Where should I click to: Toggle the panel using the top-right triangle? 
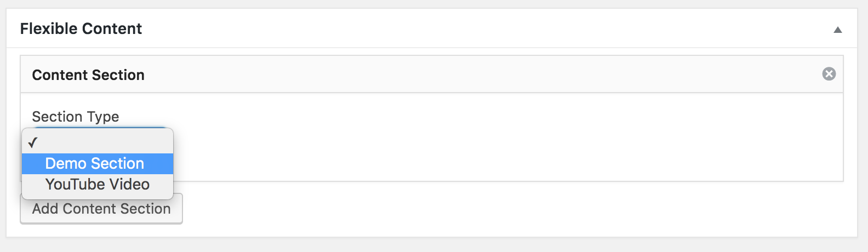click(837, 30)
